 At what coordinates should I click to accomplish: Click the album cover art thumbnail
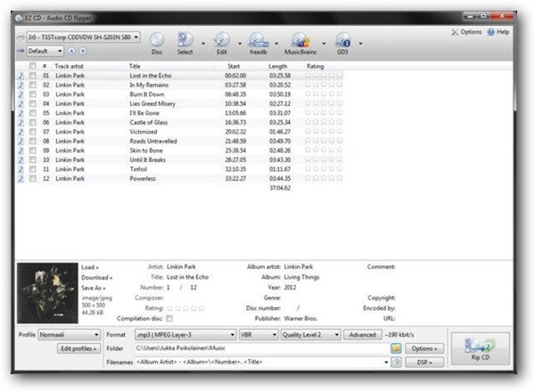click(47, 293)
